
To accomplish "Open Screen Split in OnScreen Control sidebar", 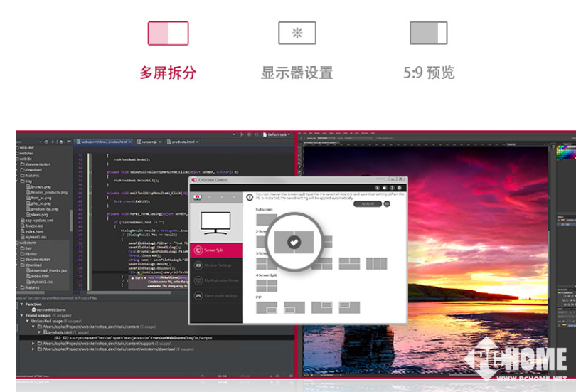I will [x=216, y=250].
